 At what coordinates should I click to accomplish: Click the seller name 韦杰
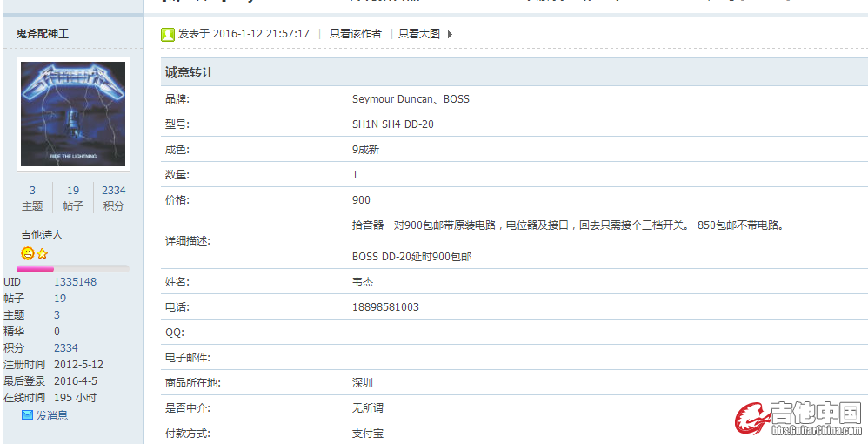tap(363, 281)
